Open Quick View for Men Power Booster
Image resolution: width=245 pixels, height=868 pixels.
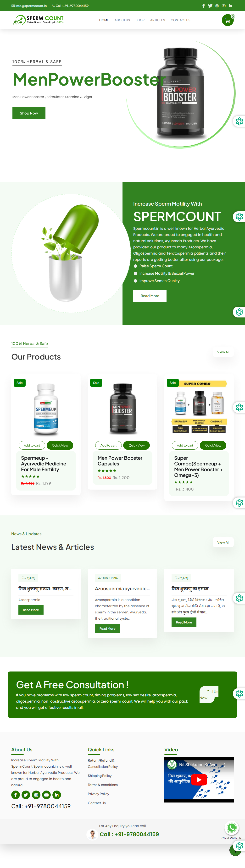[x=137, y=445]
